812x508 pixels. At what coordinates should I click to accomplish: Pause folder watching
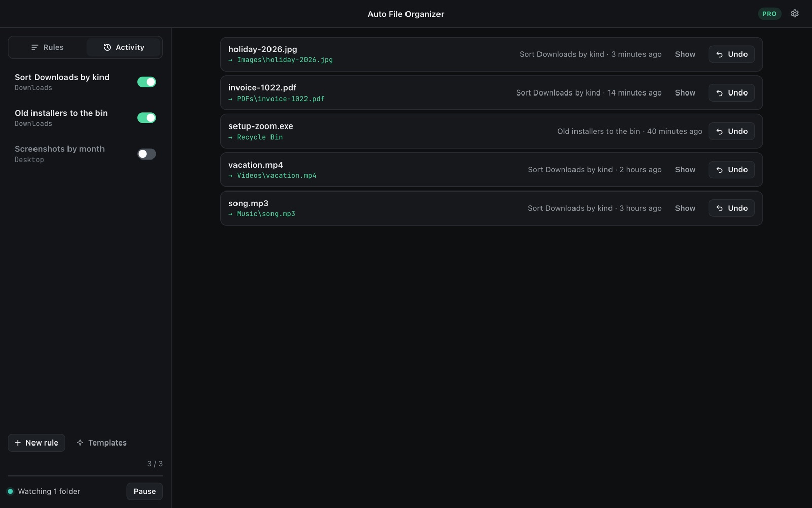(145, 491)
